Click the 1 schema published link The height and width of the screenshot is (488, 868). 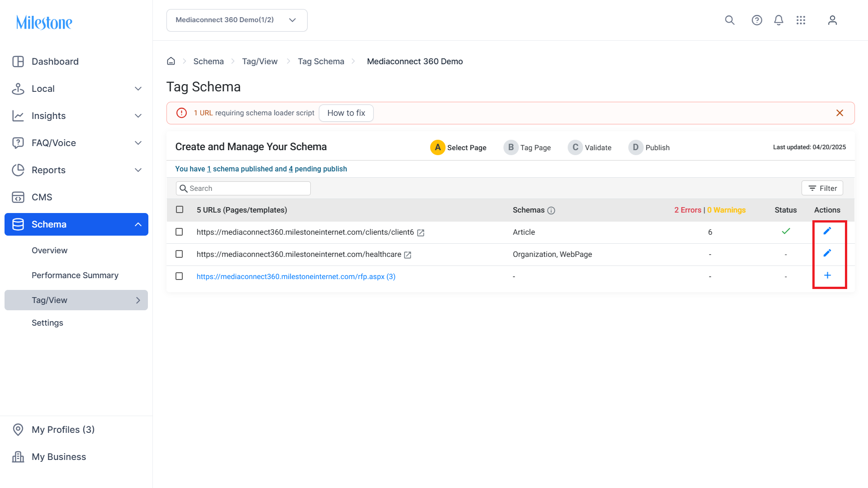pos(209,169)
